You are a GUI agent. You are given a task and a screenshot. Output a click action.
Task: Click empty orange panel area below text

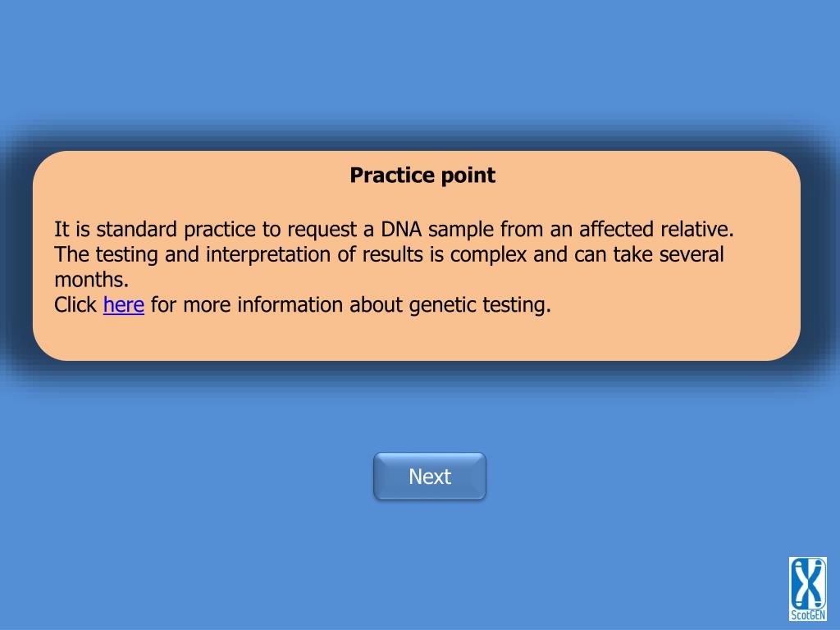point(417,339)
